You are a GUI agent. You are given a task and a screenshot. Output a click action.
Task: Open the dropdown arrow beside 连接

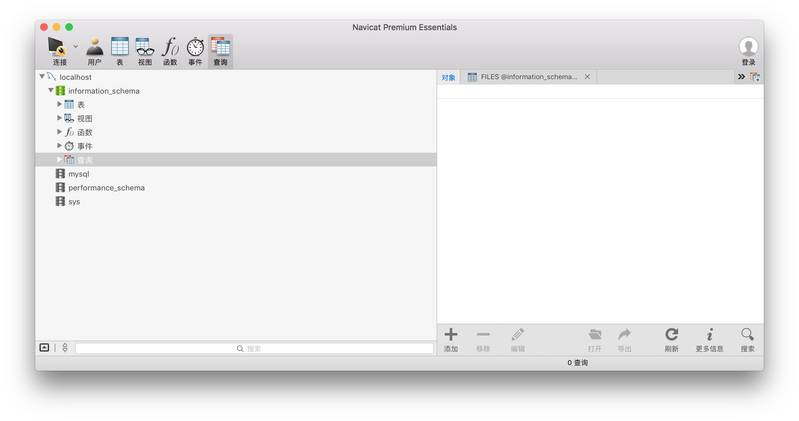click(76, 46)
